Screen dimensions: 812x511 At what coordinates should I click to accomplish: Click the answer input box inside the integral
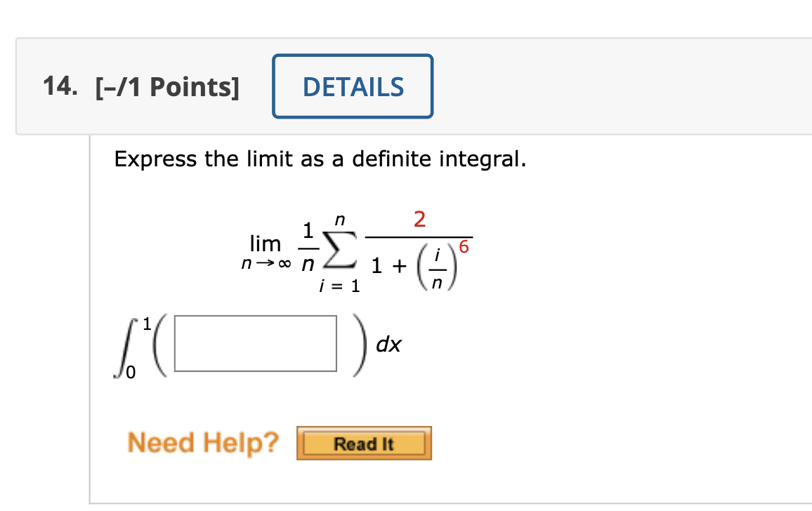point(256,343)
